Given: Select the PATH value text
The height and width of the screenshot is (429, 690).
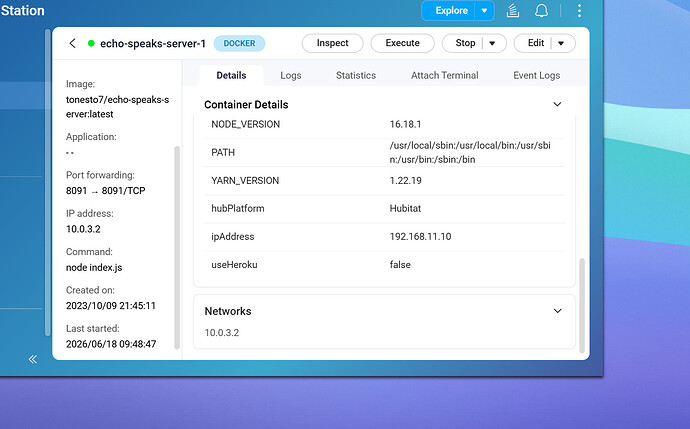Looking at the screenshot, I should (x=470, y=152).
